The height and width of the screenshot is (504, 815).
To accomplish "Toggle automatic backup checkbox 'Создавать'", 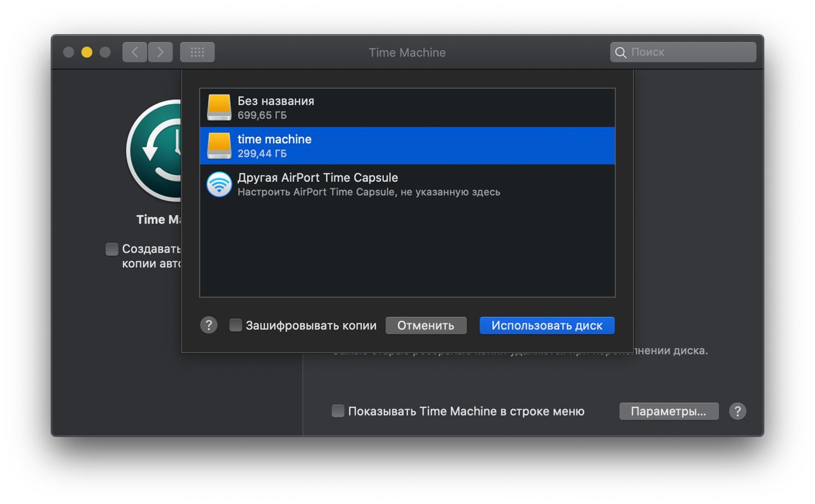I will pyautogui.click(x=112, y=249).
